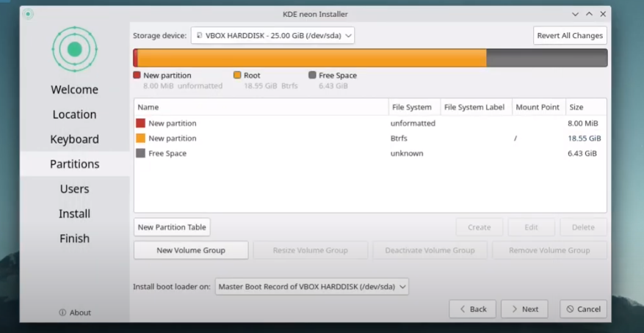Click the orange Btrfs partition icon in table
This screenshot has height=333, width=644.
coord(141,138)
